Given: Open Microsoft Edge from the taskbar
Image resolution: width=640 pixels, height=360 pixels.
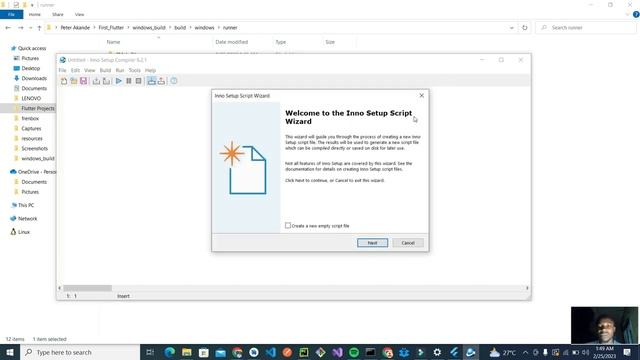Looking at the screenshot, I should tap(170, 352).
